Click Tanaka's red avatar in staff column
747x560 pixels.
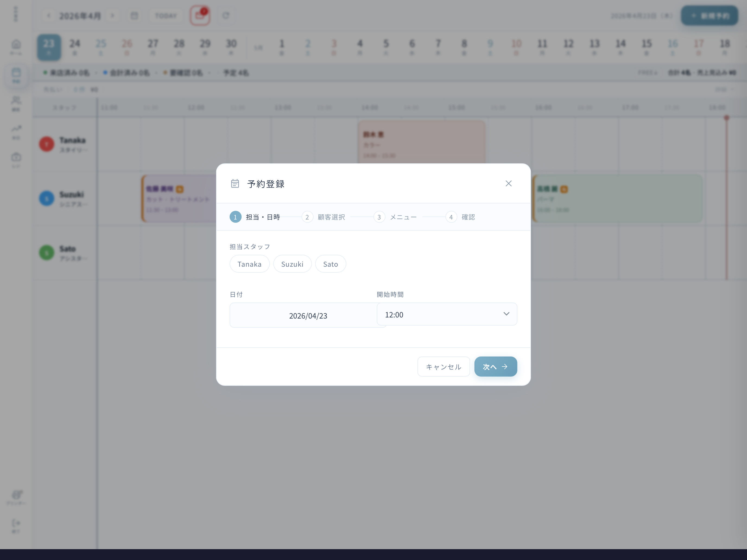click(x=47, y=144)
